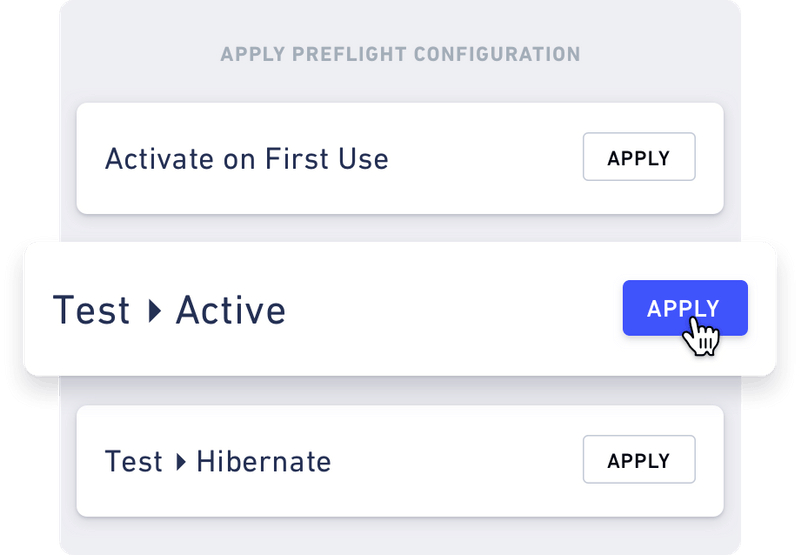This screenshot has width=800, height=555.
Task: Select the Test Active configuration title
Action: [x=169, y=310]
